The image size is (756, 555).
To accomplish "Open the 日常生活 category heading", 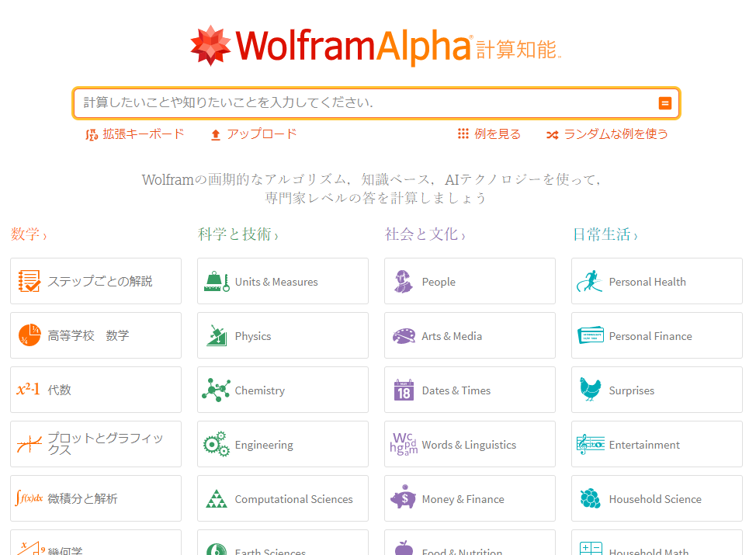I will coord(605,234).
